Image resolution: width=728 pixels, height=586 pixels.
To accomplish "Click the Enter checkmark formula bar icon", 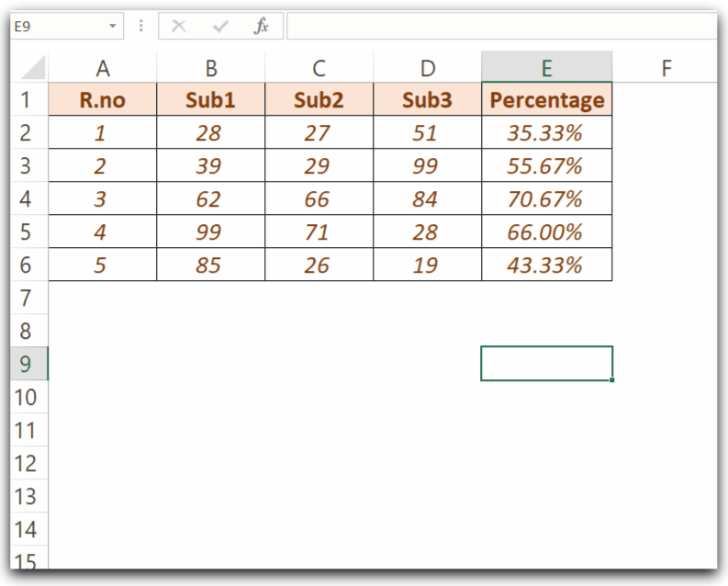I will [220, 27].
